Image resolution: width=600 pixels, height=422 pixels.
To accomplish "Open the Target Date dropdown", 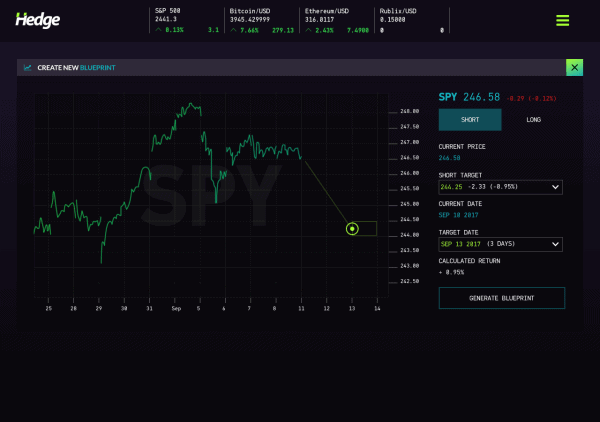I will pos(501,244).
